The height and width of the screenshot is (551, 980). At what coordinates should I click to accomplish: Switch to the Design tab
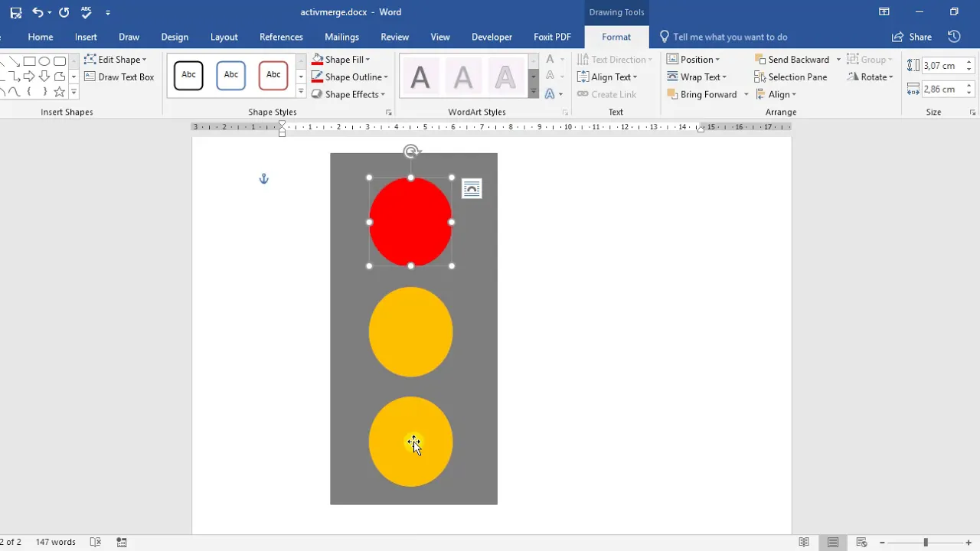point(175,37)
